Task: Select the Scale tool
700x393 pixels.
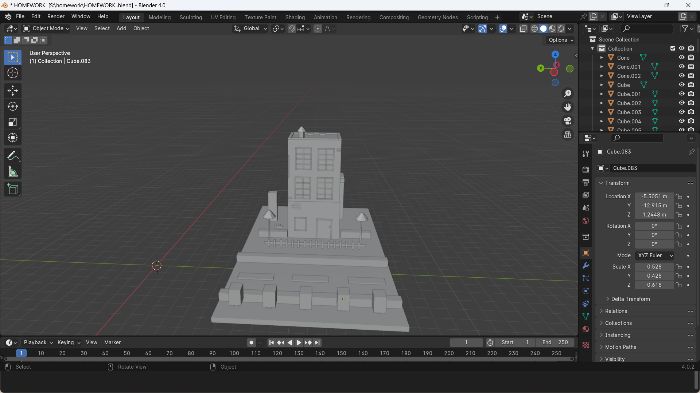Action: click(12, 122)
